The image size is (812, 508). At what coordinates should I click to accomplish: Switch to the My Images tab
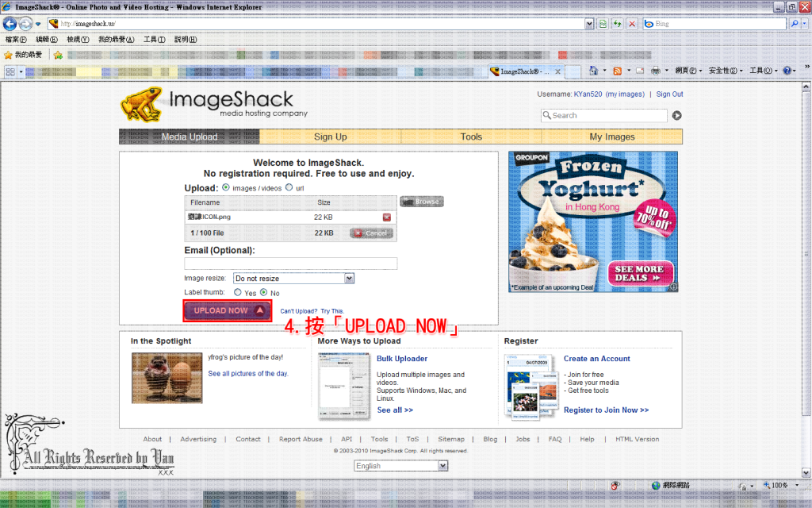tap(612, 137)
